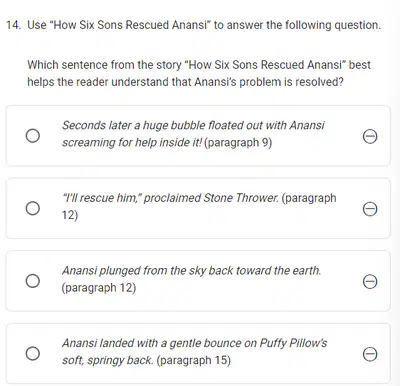Strike out the 'Ansi plunged from the sky' choice
Image resolution: width=400 pixels, height=386 pixels.
(370, 281)
